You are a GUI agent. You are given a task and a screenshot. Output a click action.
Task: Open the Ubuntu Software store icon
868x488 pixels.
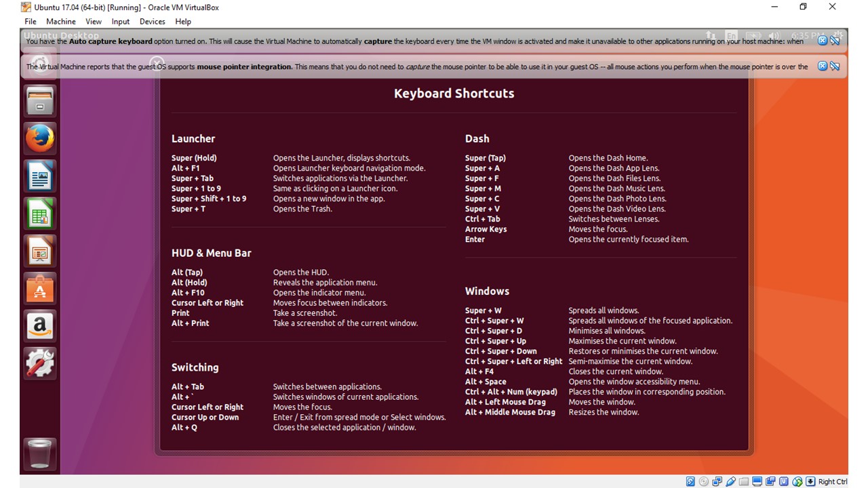tap(40, 289)
